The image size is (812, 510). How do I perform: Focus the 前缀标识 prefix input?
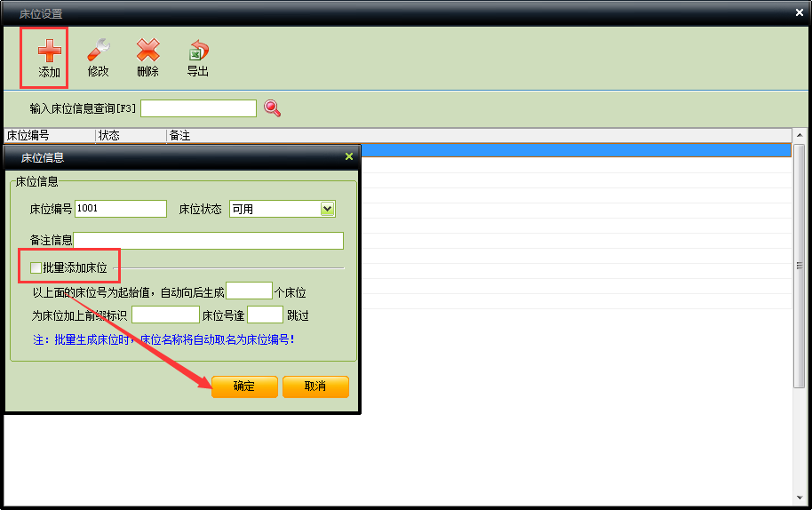click(166, 315)
